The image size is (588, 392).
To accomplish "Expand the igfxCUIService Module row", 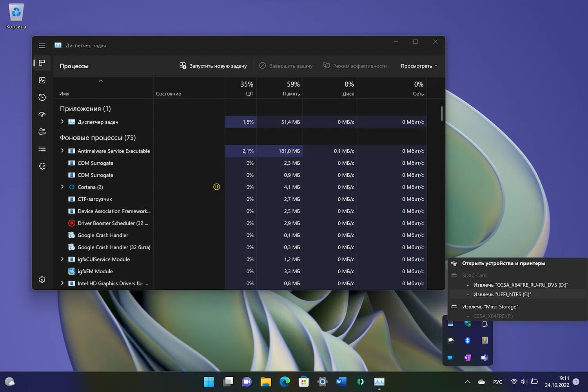I will (x=62, y=259).
